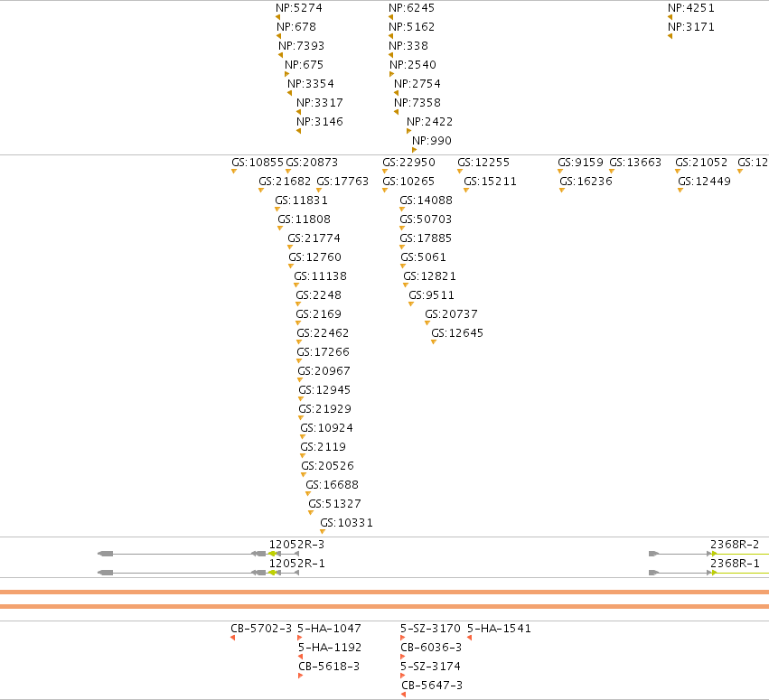Image resolution: width=769 pixels, height=700 pixels.
Task: Select 5-SZ-3170 insertion
Action: (x=430, y=629)
